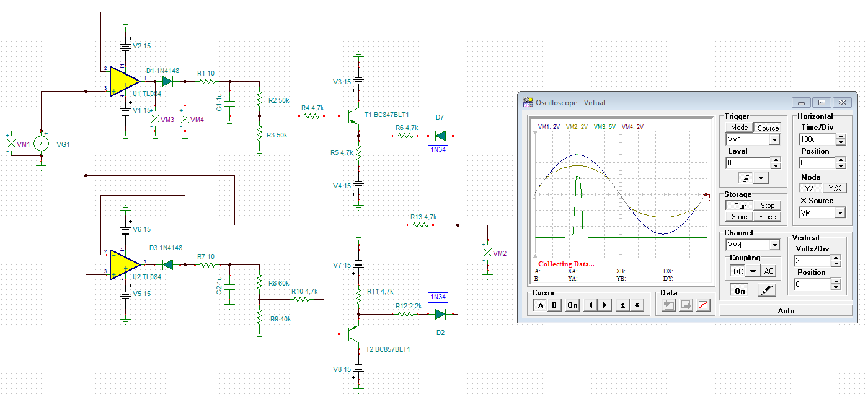Click the Volts/Div input field
Viewport: 868px width, 397px height.
811,261
